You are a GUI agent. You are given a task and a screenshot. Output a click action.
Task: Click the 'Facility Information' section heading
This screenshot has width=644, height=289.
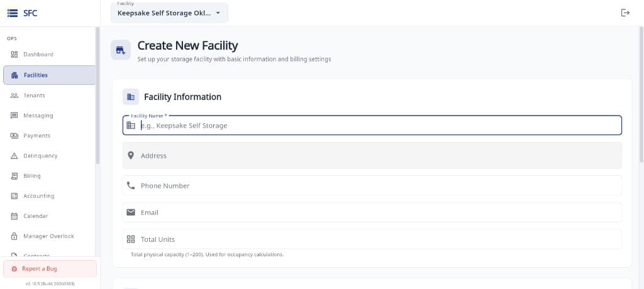pos(183,97)
